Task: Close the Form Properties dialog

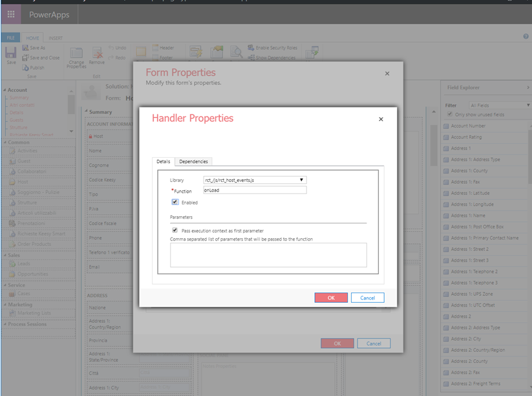Action: click(x=387, y=73)
